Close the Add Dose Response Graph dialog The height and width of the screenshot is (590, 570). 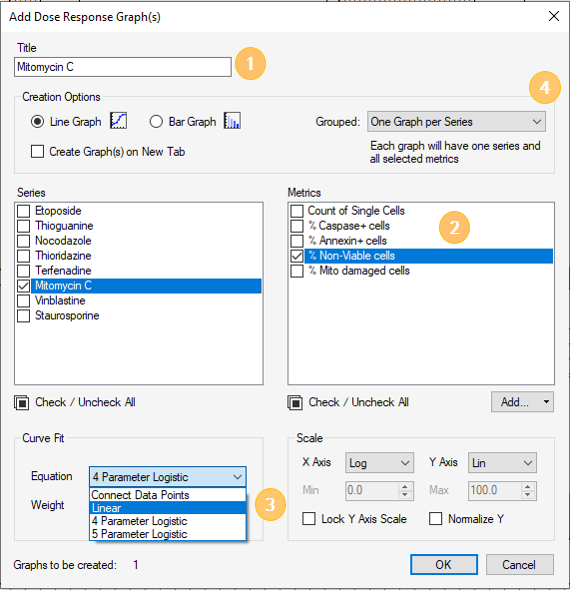click(554, 16)
